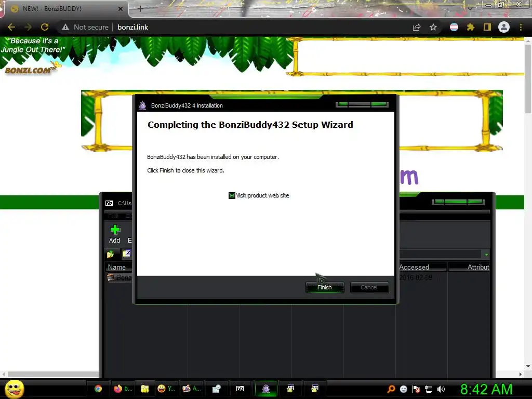Click the Add button in 7-Zip window

coord(115,234)
